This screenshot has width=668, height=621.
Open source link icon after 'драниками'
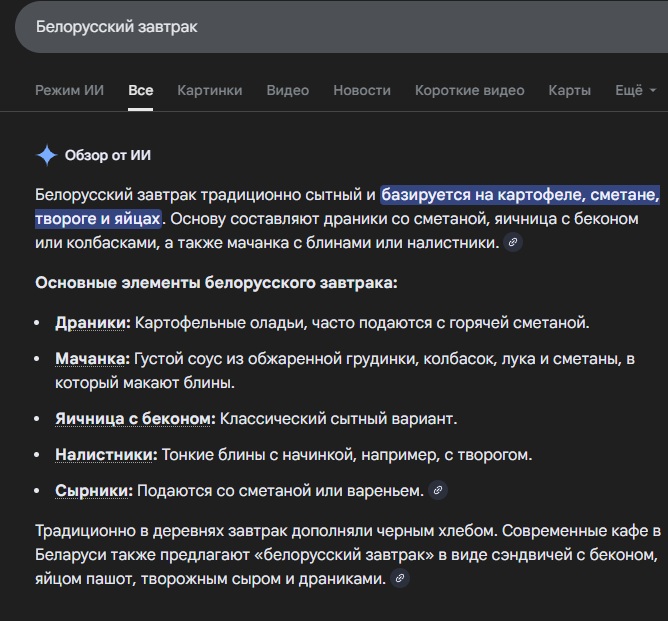399,578
